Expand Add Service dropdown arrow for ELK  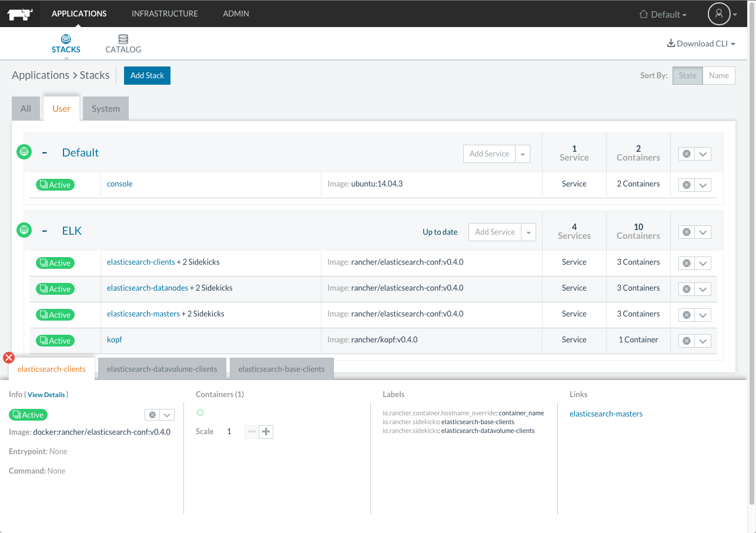[528, 232]
